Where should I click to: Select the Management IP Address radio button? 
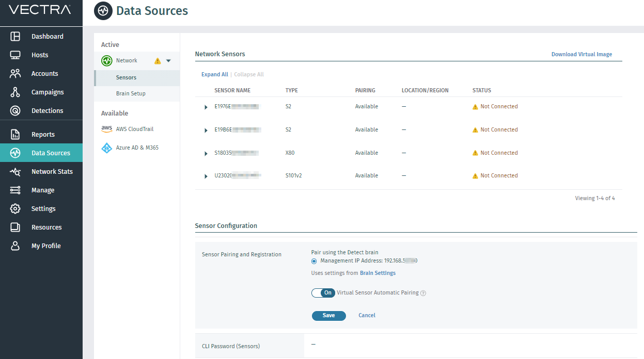pos(315,261)
